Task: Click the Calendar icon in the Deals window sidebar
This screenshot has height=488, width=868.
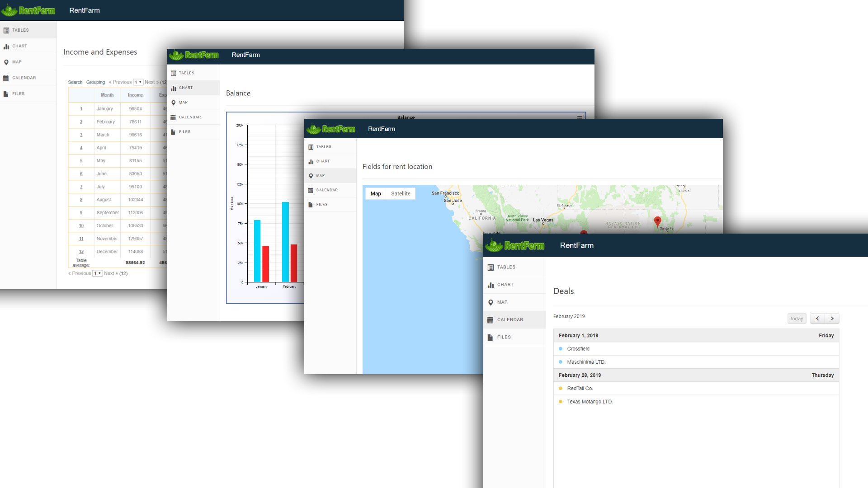Action: coord(491,320)
